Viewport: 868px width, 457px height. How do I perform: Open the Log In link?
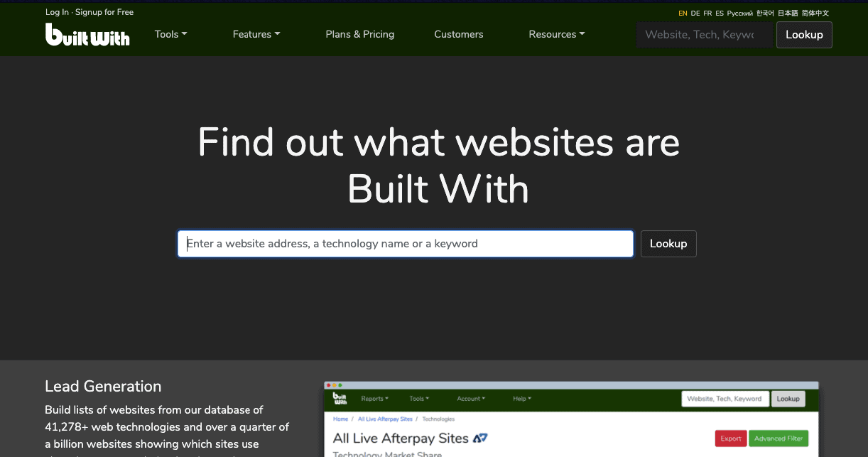coord(57,12)
